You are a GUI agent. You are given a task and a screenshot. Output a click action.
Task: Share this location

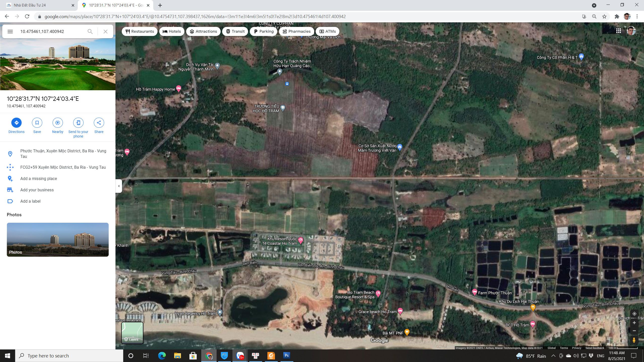99,125
